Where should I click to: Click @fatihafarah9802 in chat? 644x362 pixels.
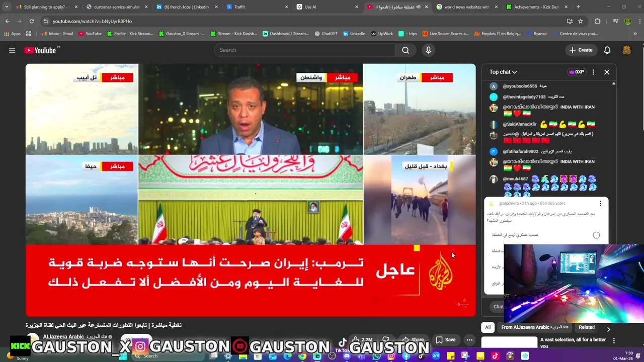[520, 151]
